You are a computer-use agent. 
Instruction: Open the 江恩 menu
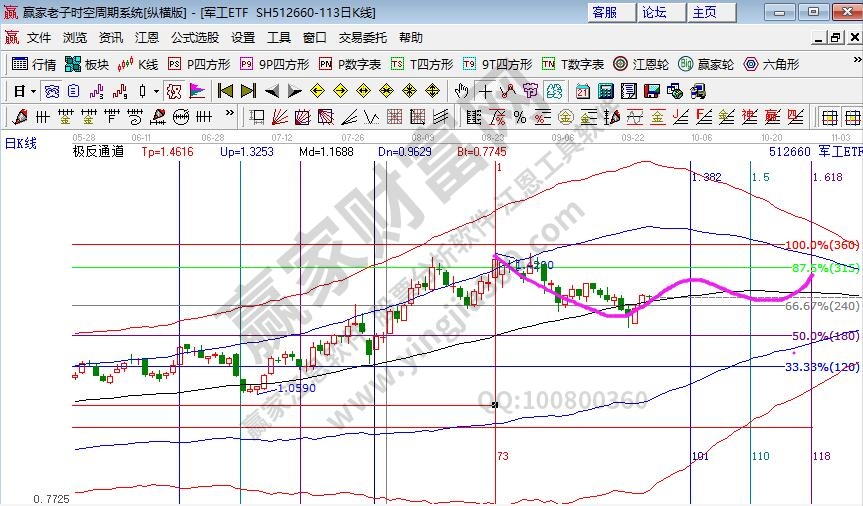point(146,37)
